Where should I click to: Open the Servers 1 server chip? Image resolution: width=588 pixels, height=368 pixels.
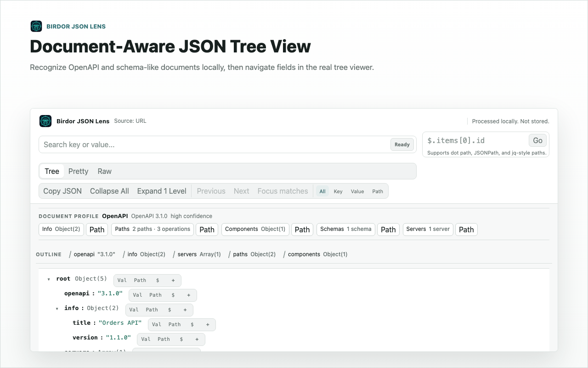click(428, 229)
